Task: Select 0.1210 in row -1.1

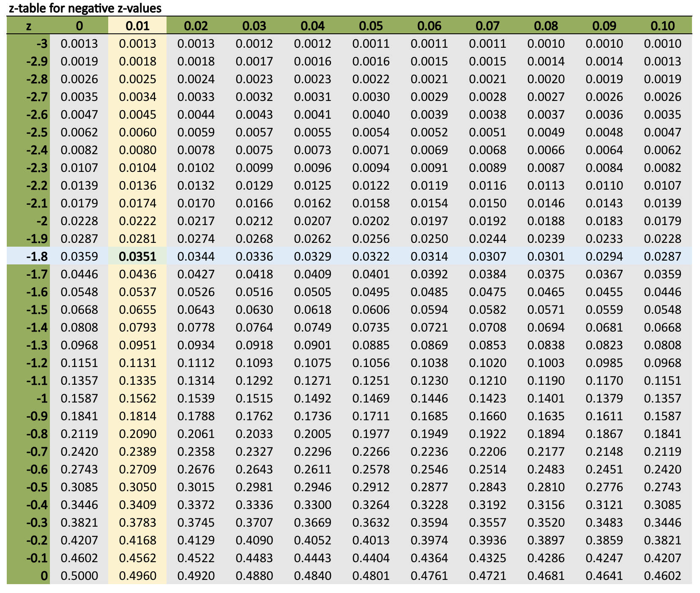Action: pos(487,381)
